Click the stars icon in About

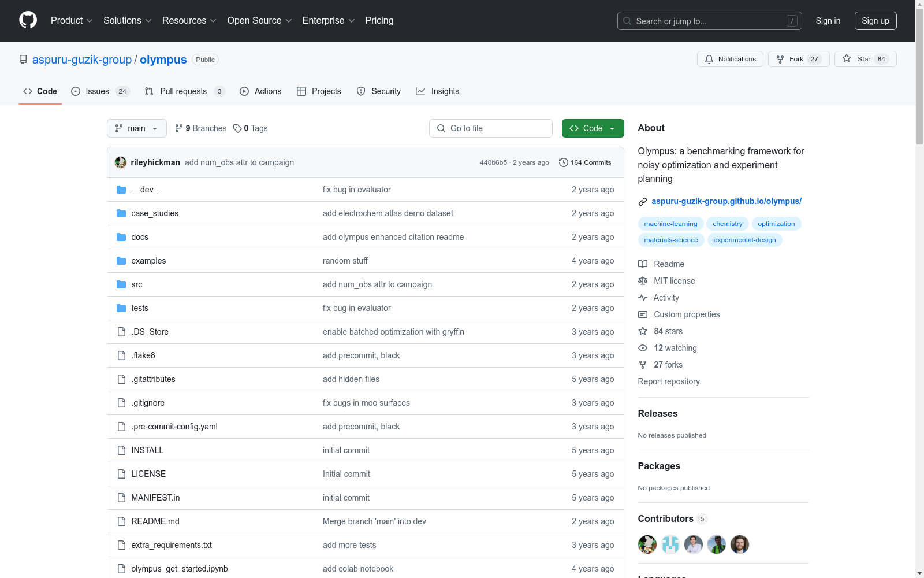click(x=643, y=331)
